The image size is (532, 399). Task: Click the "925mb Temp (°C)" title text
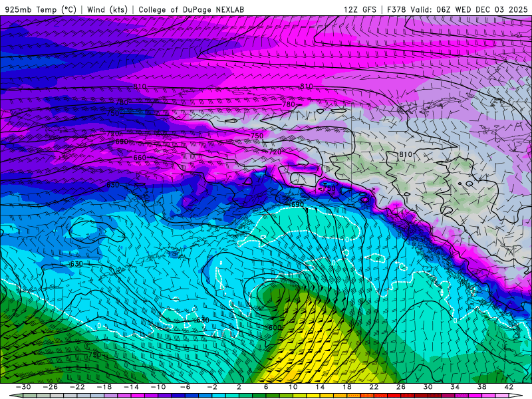coord(41,9)
